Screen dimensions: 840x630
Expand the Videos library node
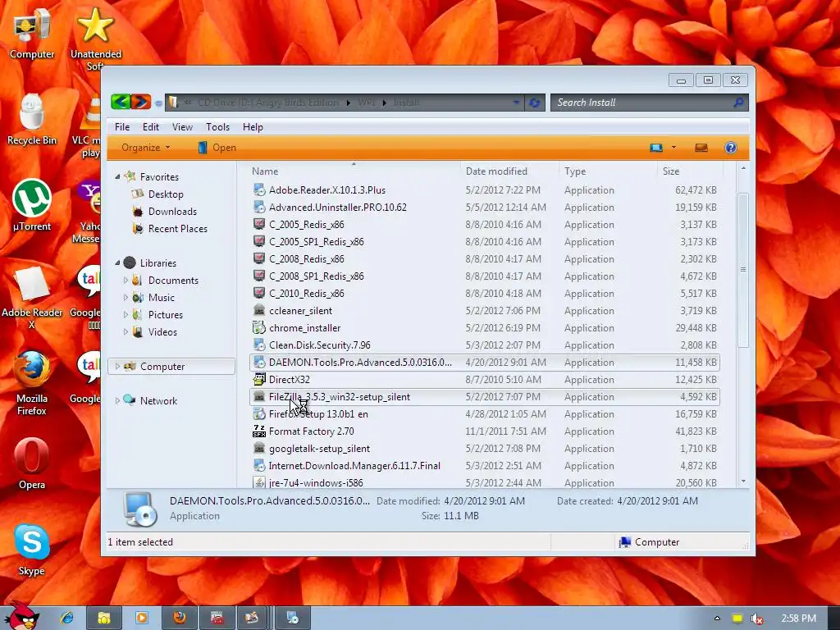pyautogui.click(x=126, y=331)
